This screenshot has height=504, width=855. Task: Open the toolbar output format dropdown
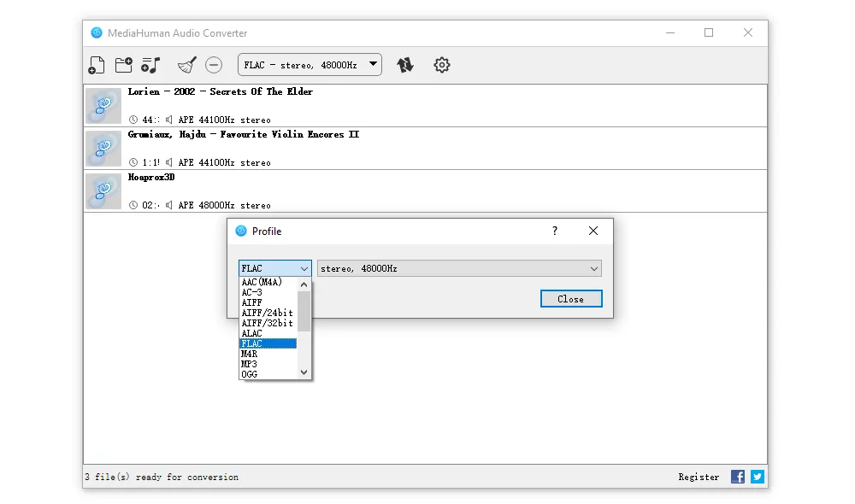[310, 65]
